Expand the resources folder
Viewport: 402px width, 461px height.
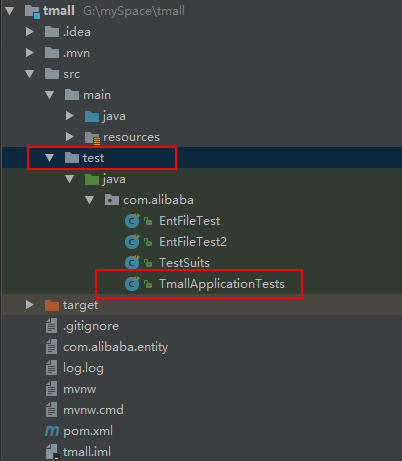pyautogui.click(x=70, y=137)
